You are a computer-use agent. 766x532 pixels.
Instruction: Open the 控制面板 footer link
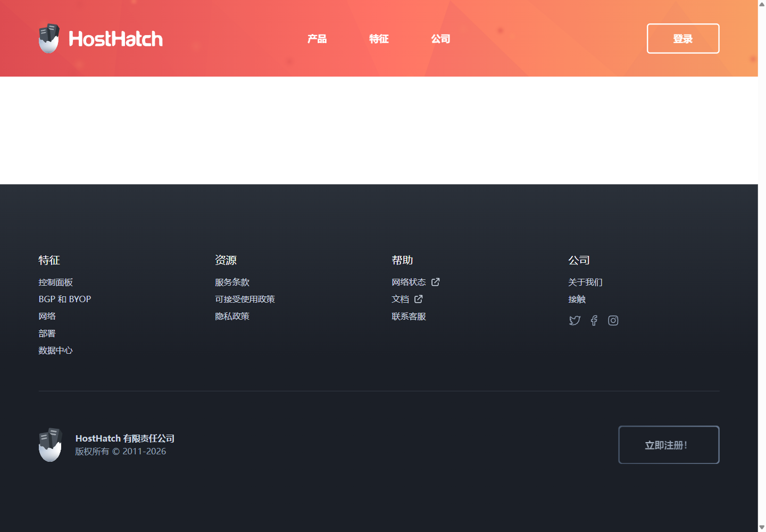[x=55, y=282]
